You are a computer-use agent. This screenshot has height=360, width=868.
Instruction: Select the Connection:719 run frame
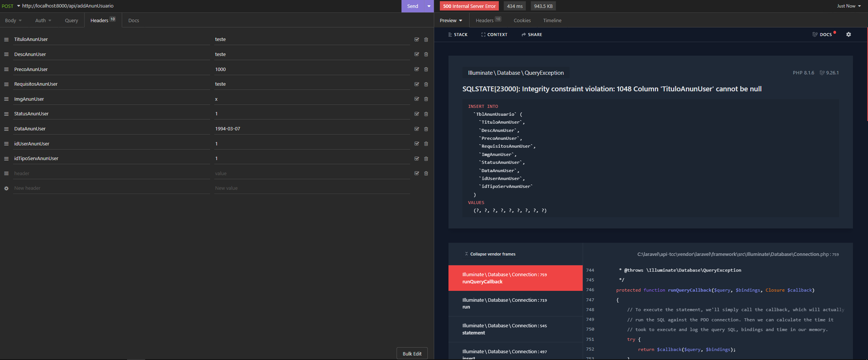pyautogui.click(x=515, y=304)
